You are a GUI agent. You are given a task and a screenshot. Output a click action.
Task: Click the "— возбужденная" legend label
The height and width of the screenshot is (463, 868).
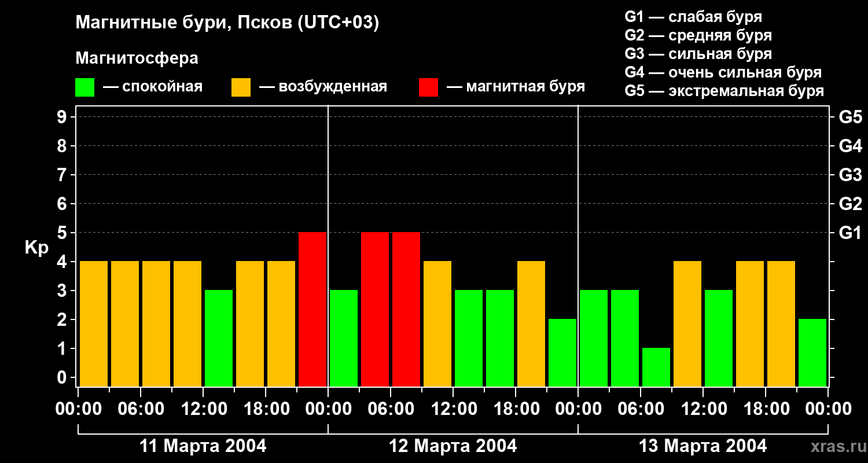click(x=323, y=87)
